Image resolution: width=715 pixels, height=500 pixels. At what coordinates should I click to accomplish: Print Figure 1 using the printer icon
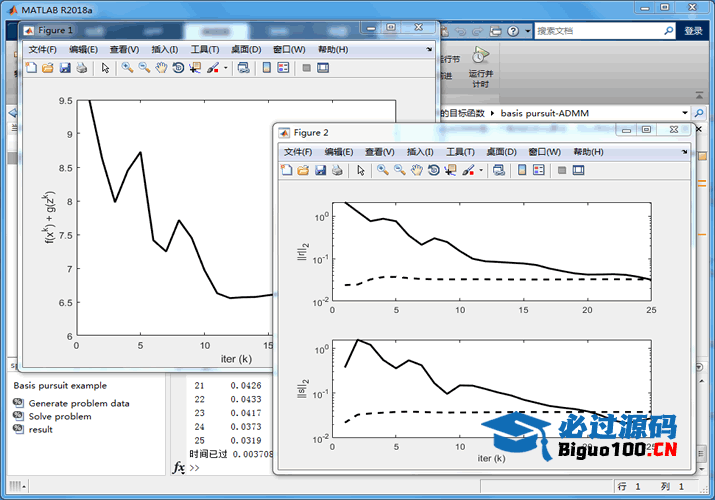tap(82, 68)
